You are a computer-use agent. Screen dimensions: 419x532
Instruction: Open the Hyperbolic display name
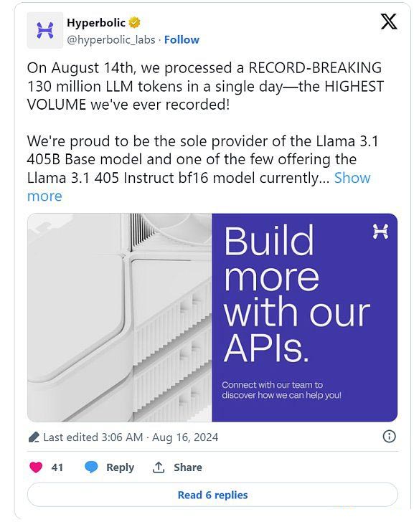96,23
